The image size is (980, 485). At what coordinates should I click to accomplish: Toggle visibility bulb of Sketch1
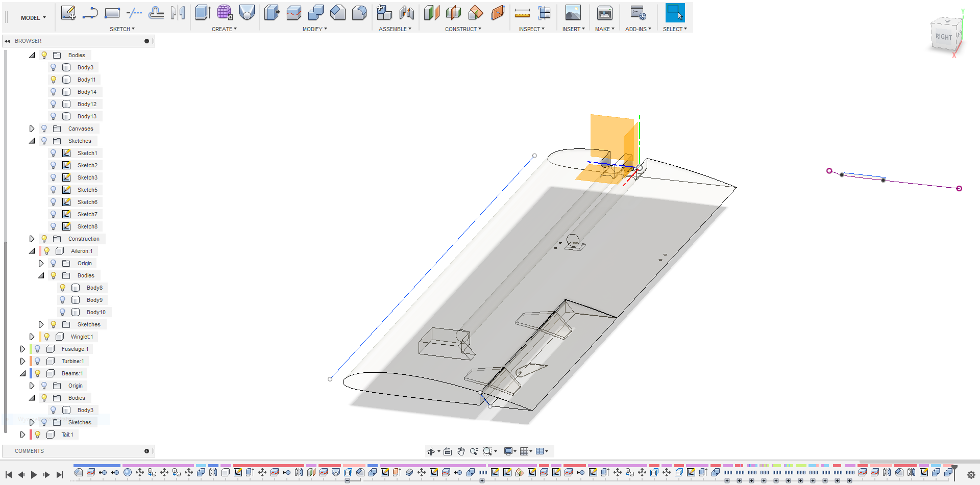click(53, 153)
